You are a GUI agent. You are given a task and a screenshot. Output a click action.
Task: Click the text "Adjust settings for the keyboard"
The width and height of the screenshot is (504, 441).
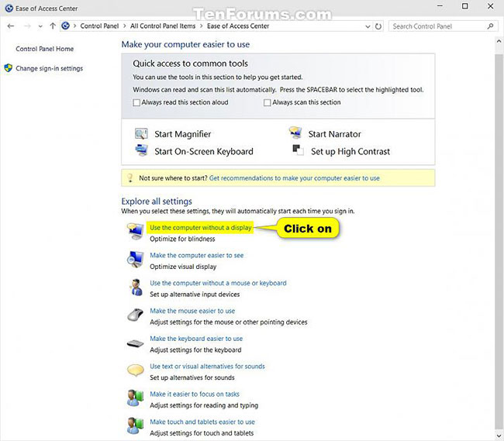(195, 350)
